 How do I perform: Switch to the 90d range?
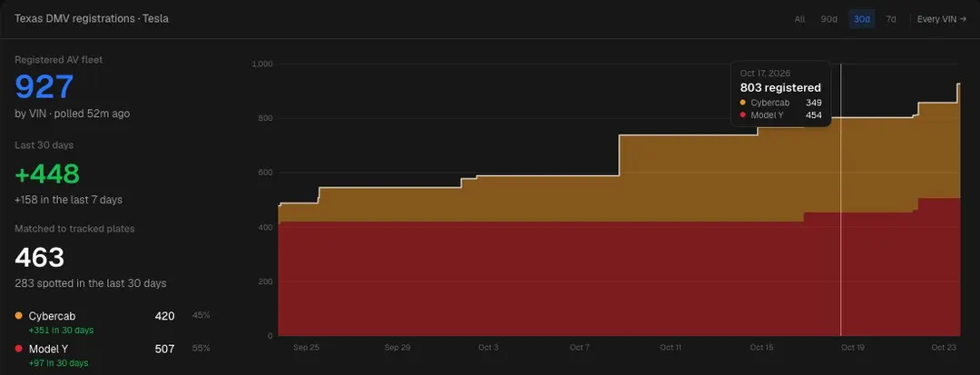point(828,19)
